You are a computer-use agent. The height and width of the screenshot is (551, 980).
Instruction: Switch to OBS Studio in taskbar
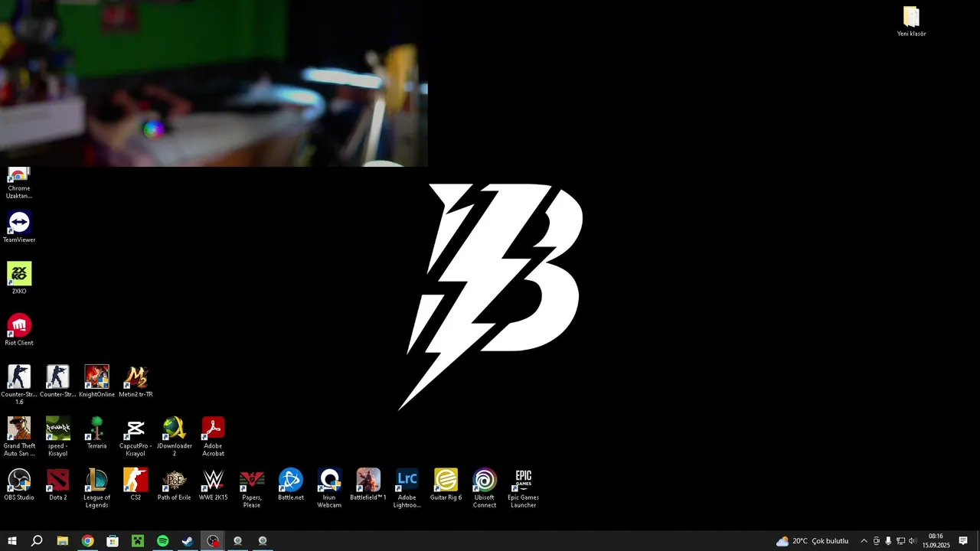pyautogui.click(x=213, y=541)
